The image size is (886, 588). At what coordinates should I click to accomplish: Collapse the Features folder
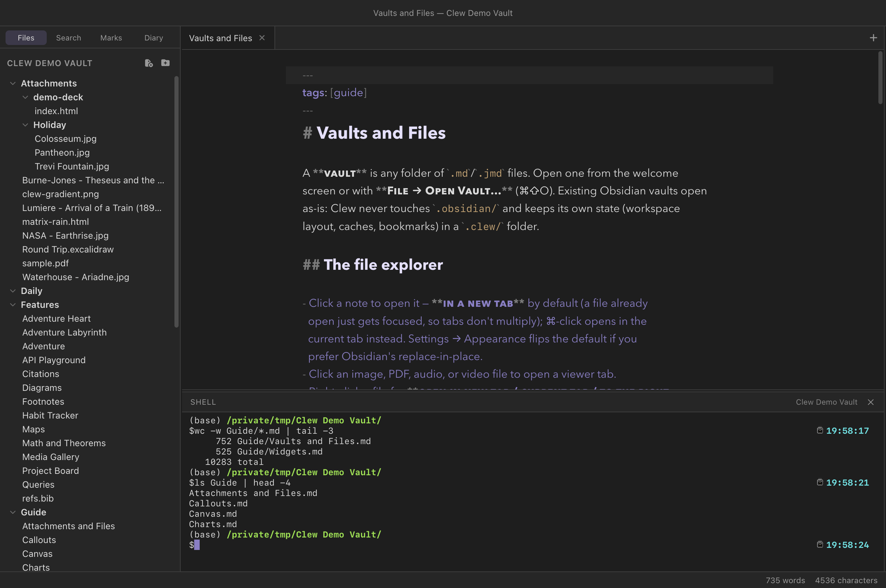click(13, 305)
